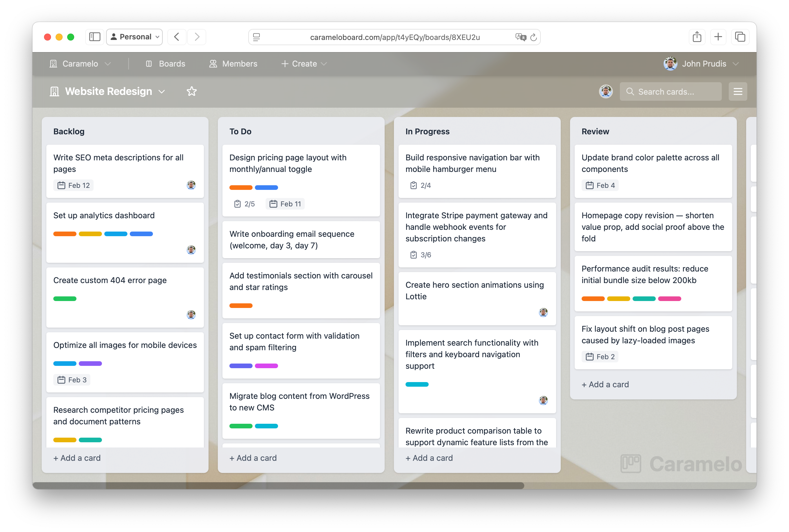Add a card to the Backlog list
The width and height of the screenshot is (789, 532).
77,458
